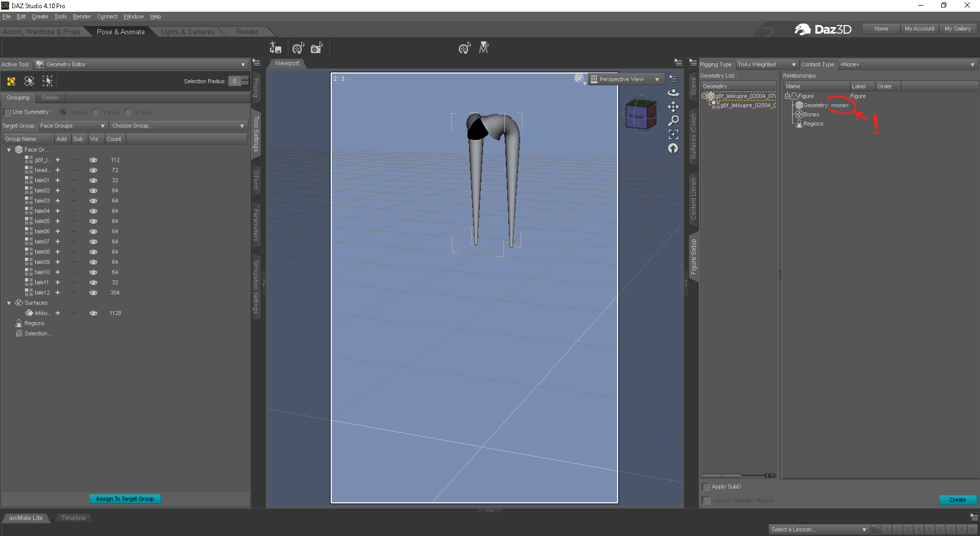Viewport: 980px width, 536px height.
Task: Check the Apply SubD checkbox
Action: pyautogui.click(x=706, y=487)
